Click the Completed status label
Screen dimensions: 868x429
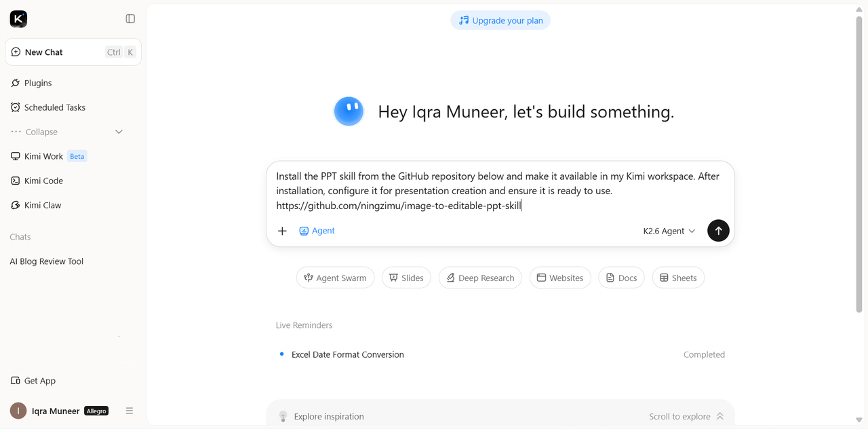(704, 354)
